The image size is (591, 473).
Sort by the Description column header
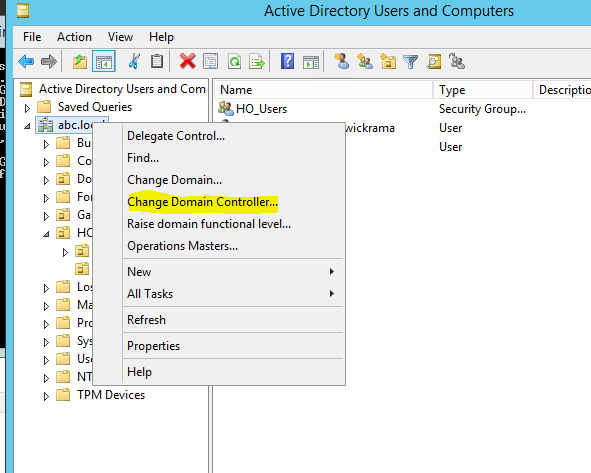(562, 90)
